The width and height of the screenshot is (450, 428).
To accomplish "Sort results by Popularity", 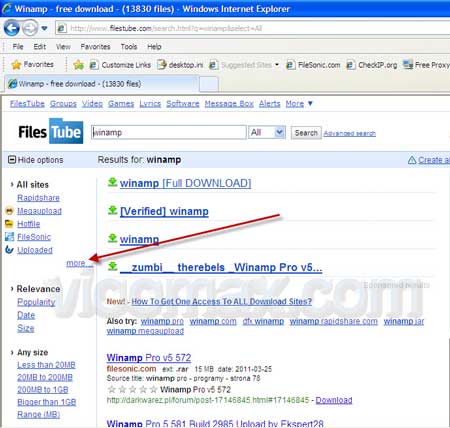I will click(36, 302).
